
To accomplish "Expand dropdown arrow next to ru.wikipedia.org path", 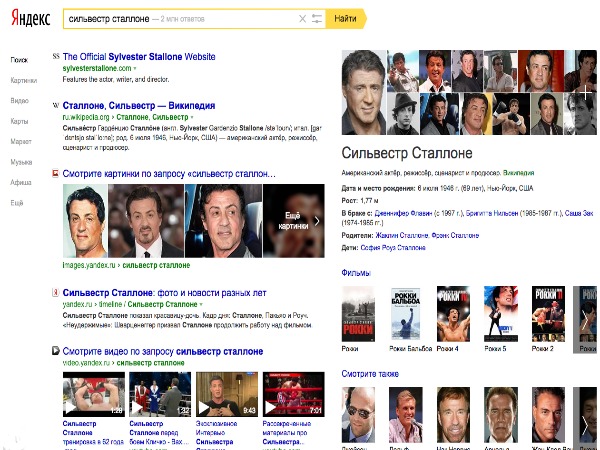I will [x=192, y=117].
